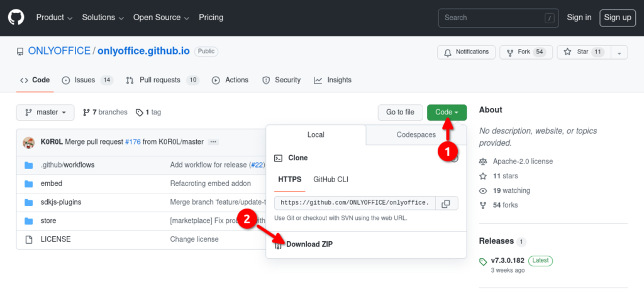Click the Notifications bell button
The width and height of the screenshot is (644, 299).
(466, 52)
